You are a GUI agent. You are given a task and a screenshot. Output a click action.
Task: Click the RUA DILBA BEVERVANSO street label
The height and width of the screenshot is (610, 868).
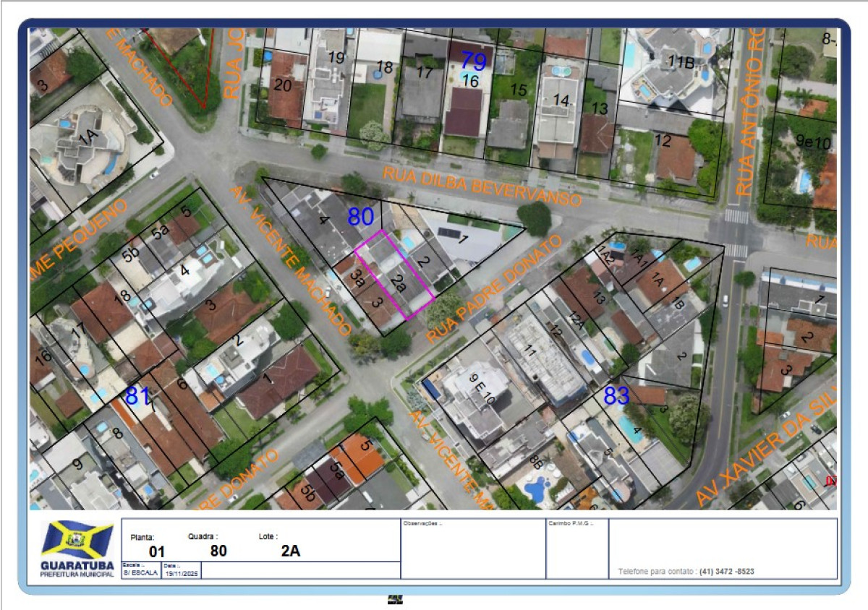482,186
